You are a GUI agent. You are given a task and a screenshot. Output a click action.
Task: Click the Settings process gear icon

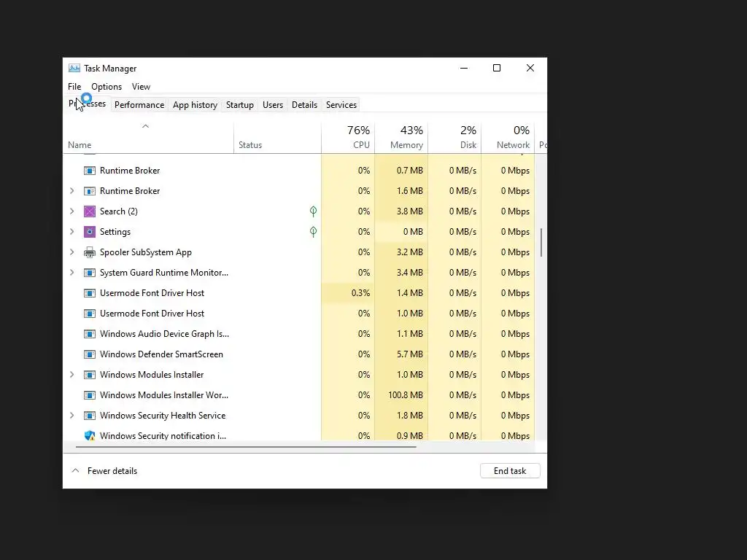pos(90,232)
